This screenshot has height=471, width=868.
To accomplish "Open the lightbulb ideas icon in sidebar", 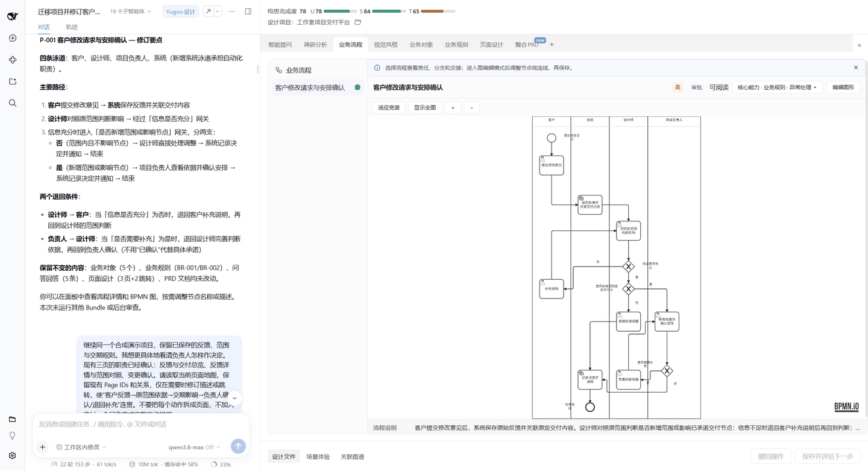I will 13,436.
